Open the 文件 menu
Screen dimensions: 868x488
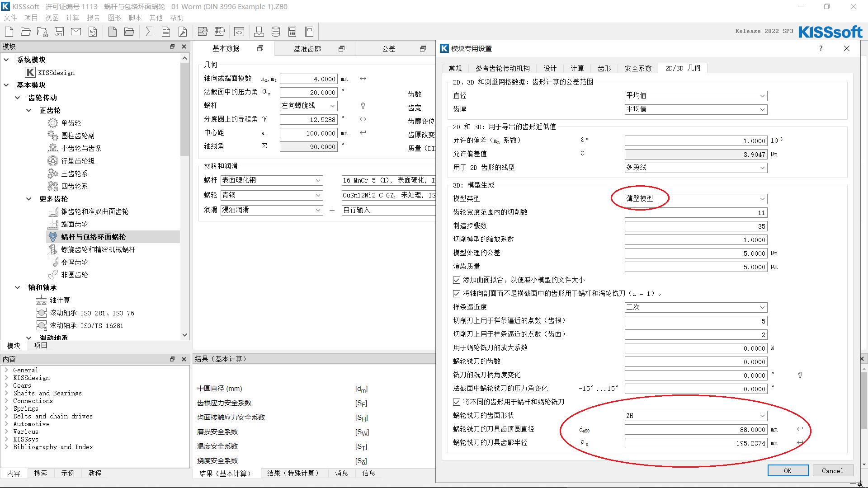(10, 18)
